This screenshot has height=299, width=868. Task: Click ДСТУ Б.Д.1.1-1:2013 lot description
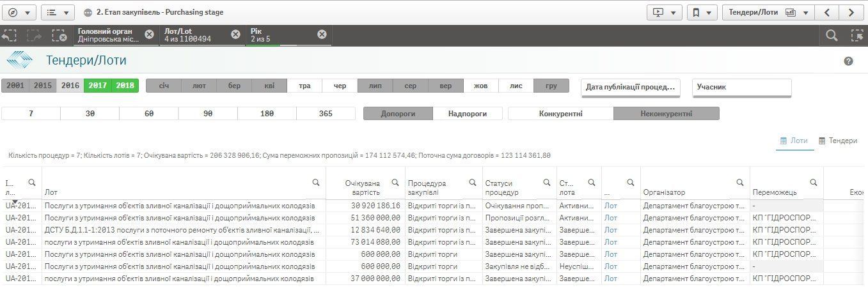[x=183, y=230]
